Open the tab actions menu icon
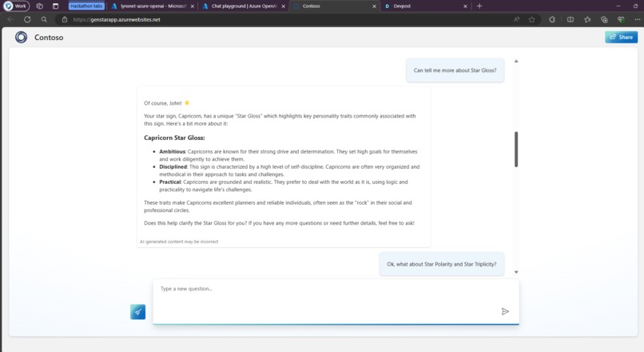Image resolution: width=644 pixels, height=352 pixels. tap(55, 6)
